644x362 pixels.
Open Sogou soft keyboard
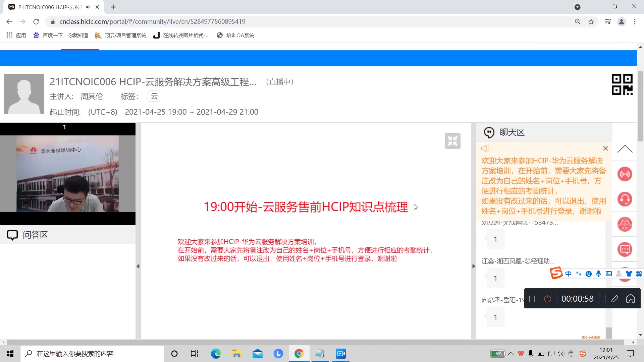click(609, 274)
